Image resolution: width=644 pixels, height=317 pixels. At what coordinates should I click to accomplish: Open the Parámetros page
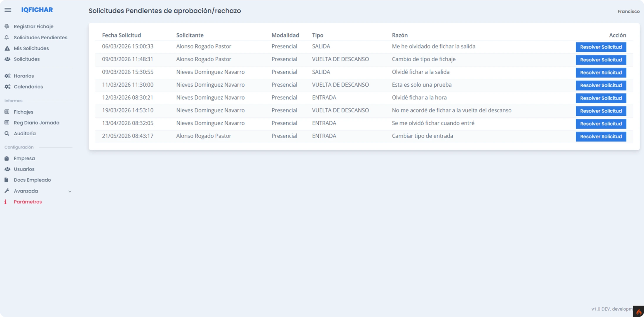click(28, 202)
